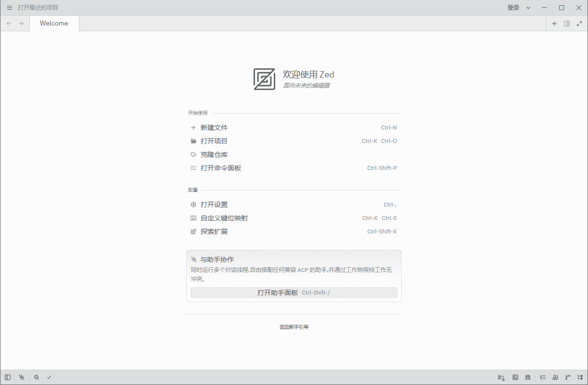Viewport: 588px width, 385px height.
Task: Click the cloud download icon beside 克隆仓库
Action: (x=193, y=154)
